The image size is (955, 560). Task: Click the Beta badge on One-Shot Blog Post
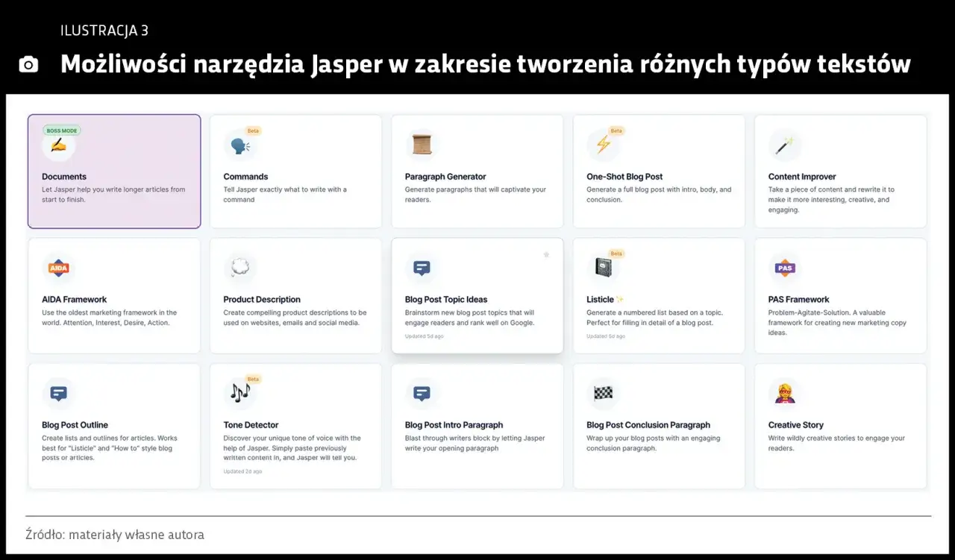[x=616, y=130]
